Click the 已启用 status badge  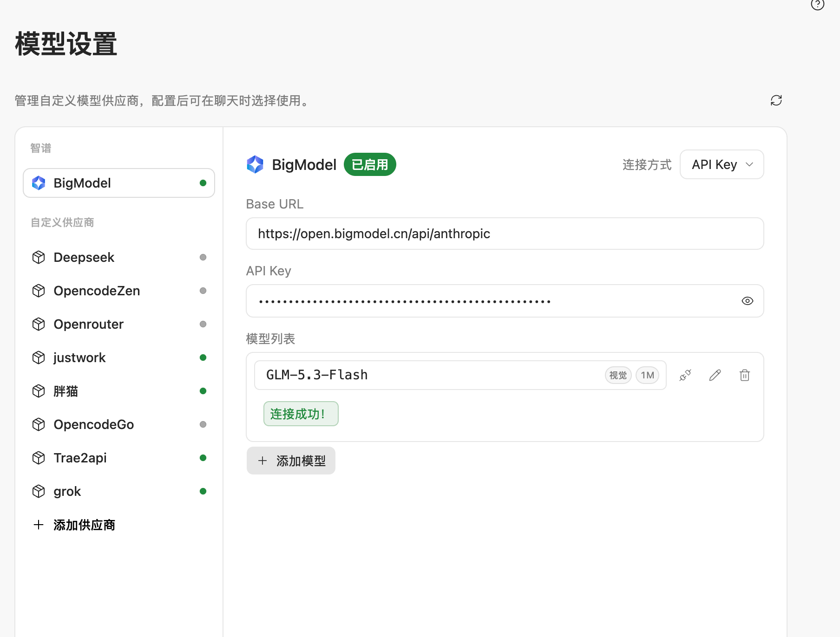coord(370,164)
